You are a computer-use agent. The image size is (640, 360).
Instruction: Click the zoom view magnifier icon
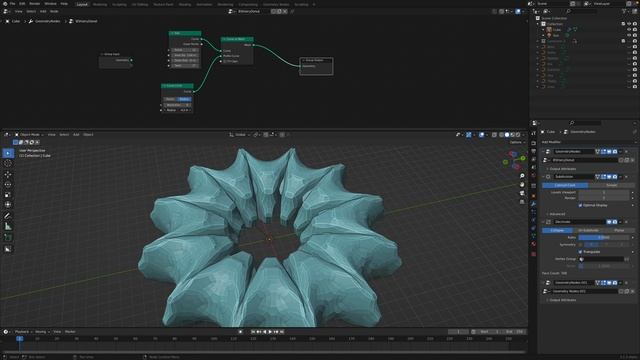[x=522, y=176]
